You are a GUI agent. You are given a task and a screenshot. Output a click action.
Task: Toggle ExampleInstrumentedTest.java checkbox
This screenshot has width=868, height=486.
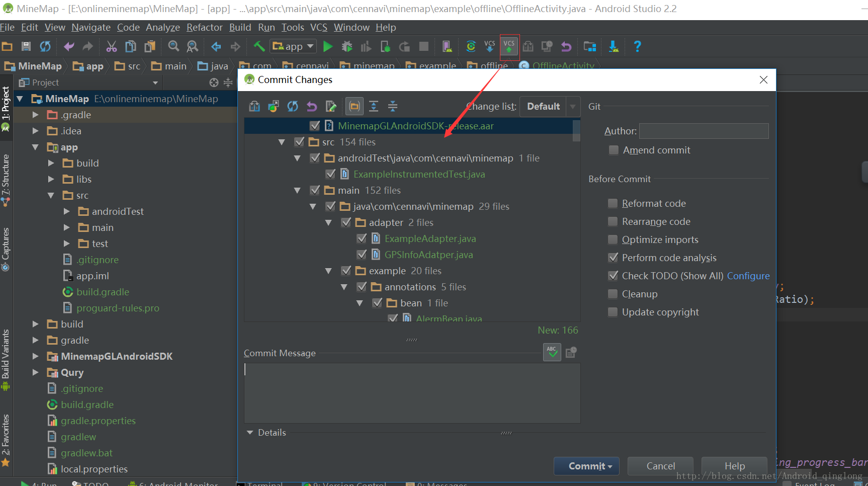coord(330,174)
